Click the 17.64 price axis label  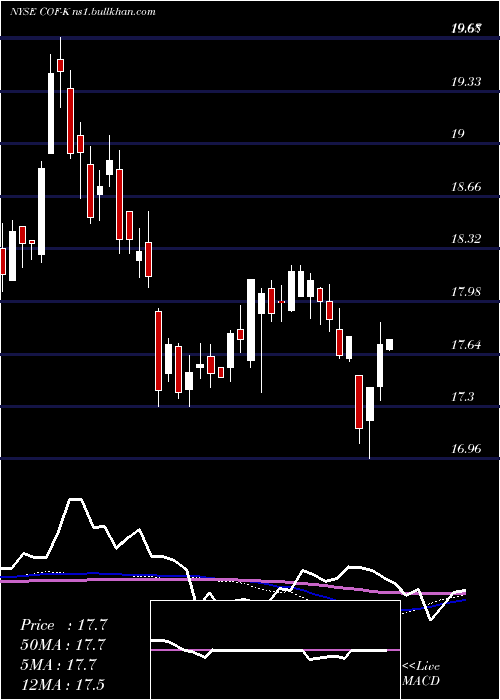pyautogui.click(x=467, y=344)
